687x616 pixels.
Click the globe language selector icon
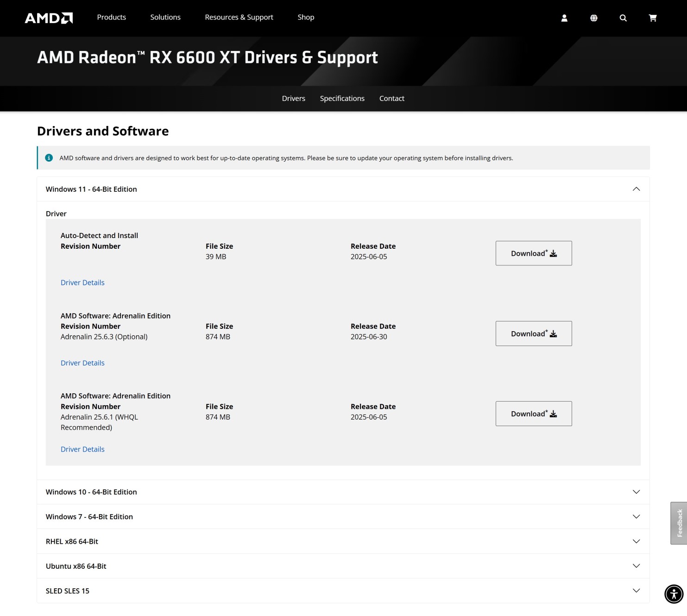pyautogui.click(x=593, y=18)
